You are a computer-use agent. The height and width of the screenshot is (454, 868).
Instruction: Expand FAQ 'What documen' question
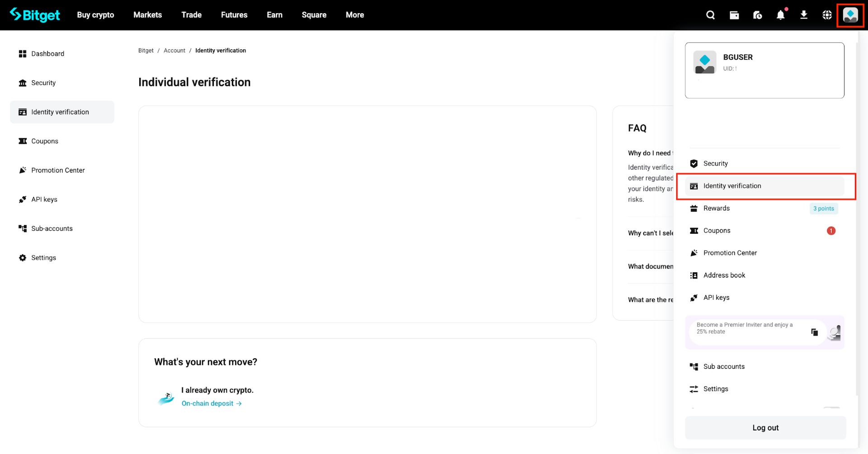(651, 266)
